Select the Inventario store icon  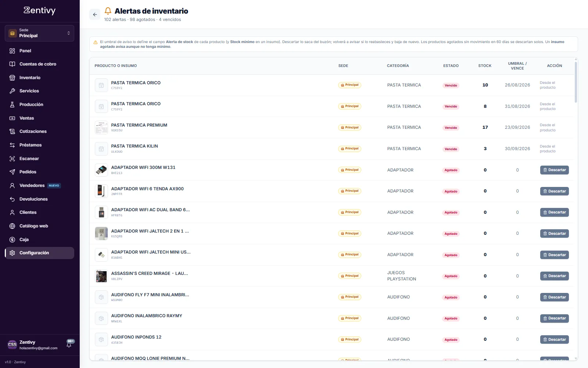[12, 78]
